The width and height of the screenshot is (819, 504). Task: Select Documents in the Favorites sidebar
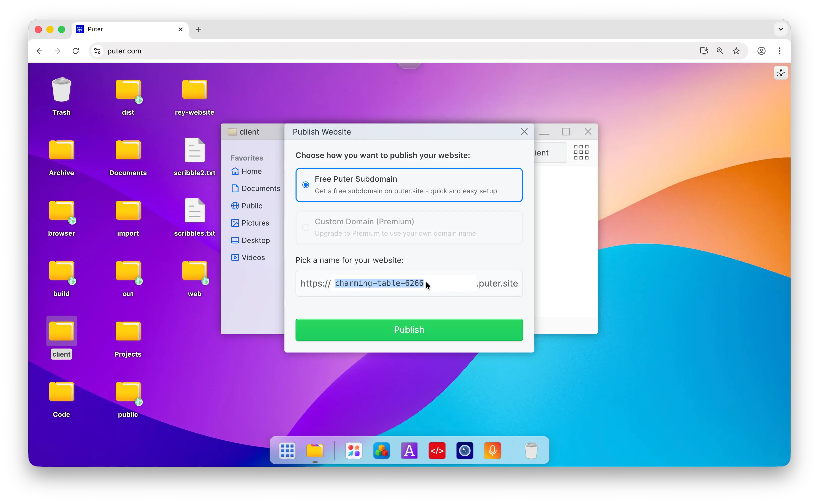click(x=260, y=188)
